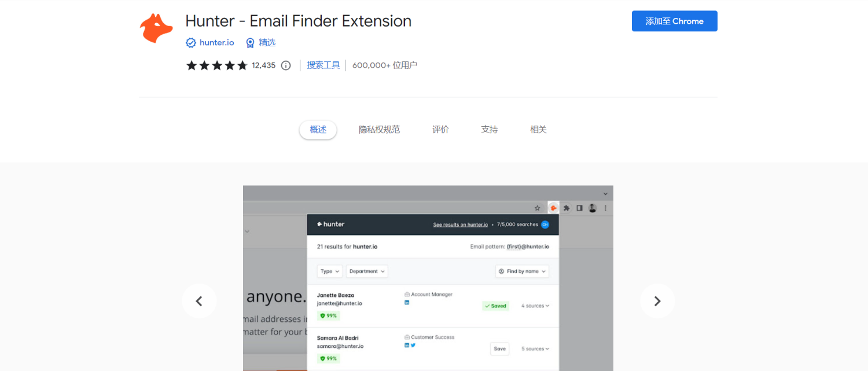Toggle the Saved status for Janette Baeza
This screenshot has width=868, height=371.
point(495,306)
